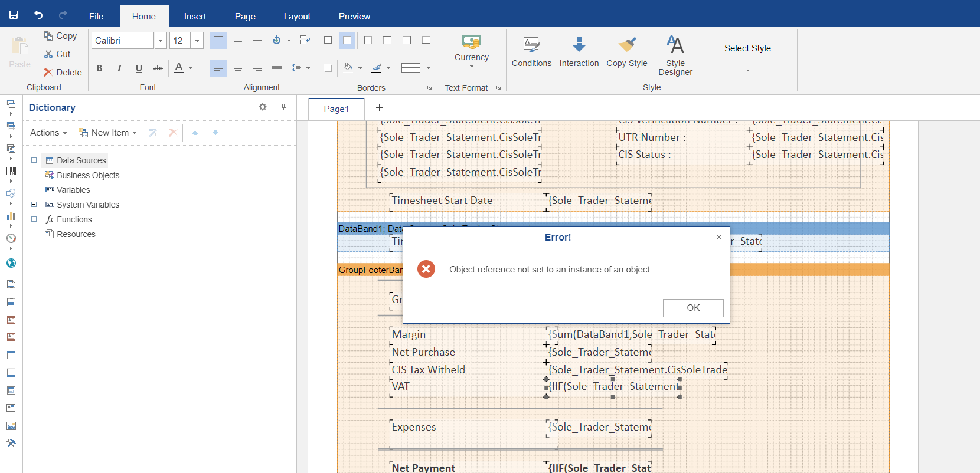Move dictionary item up with the up arrow
The image size is (980, 473).
tap(195, 133)
